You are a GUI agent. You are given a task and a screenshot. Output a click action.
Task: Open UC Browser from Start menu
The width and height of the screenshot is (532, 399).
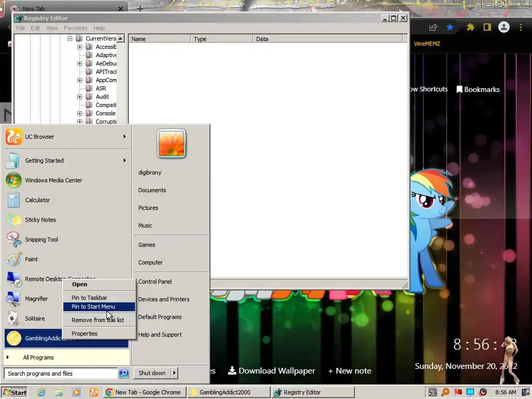pyautogui.click(x=66, y=137)
